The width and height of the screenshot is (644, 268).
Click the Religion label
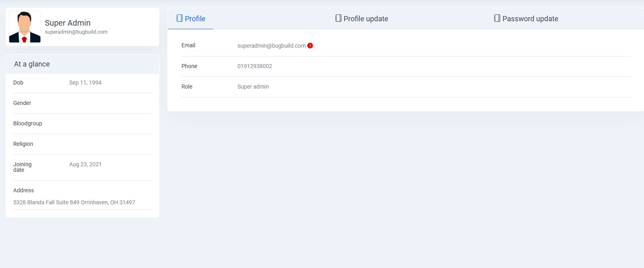point(23,144)
